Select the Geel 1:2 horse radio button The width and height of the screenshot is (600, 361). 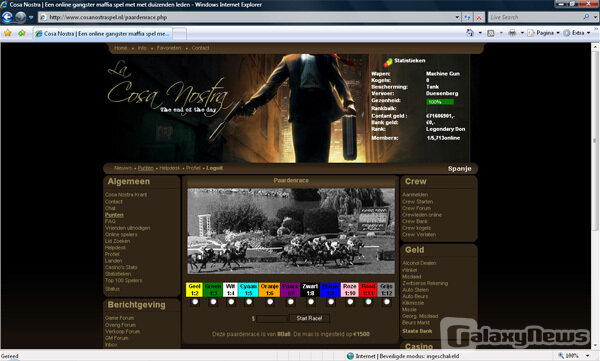pos(195,302)
